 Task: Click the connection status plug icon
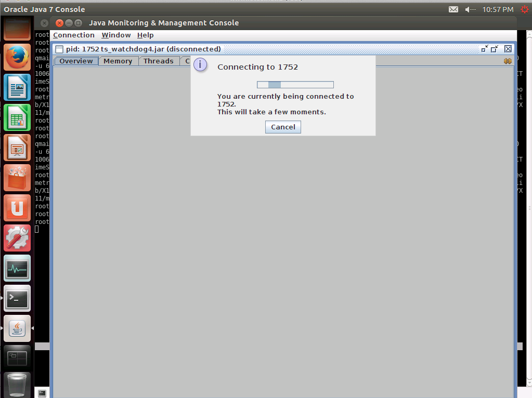[x=508, y=61]
